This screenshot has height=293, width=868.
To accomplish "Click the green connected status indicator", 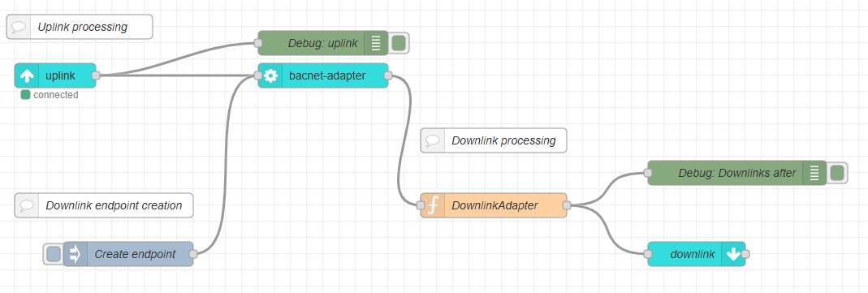I will [x=25, y=94].
